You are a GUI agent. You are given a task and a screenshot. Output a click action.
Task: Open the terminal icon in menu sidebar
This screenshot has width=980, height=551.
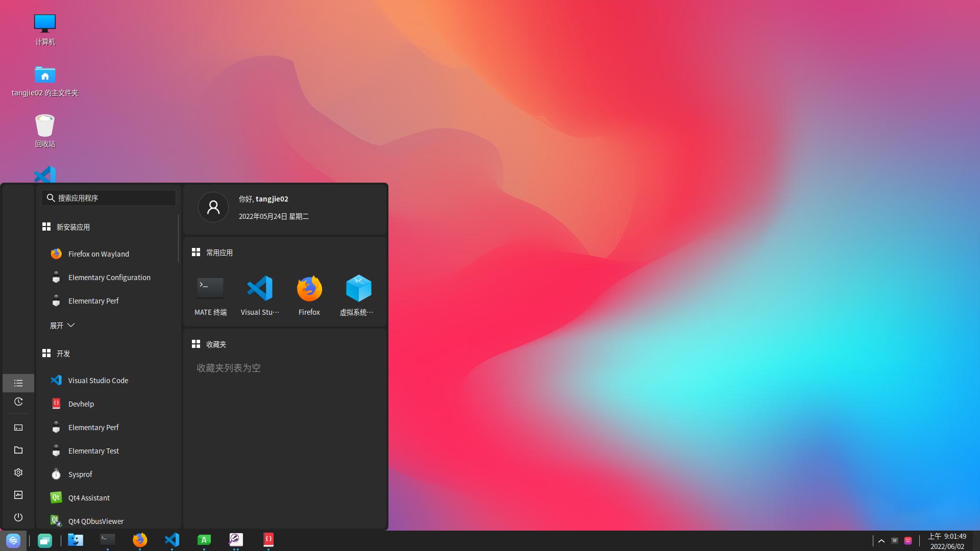18,428
